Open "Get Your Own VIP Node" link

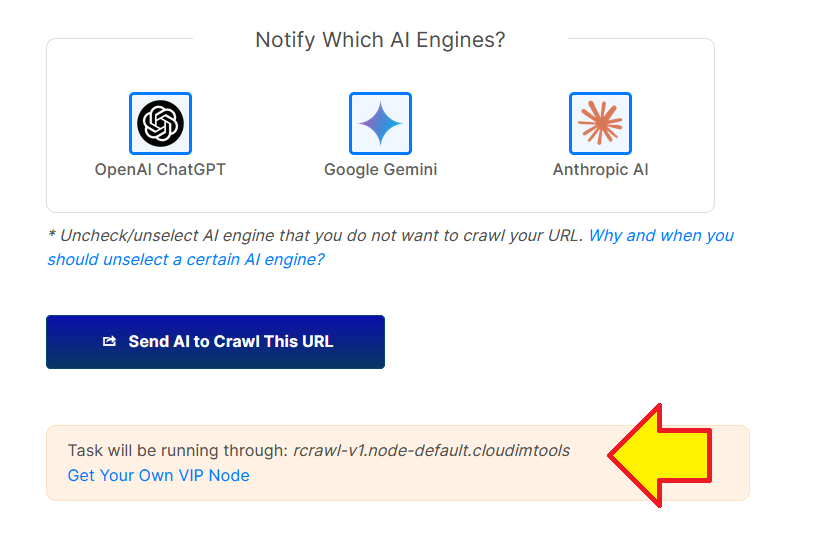tap(158, 476)
